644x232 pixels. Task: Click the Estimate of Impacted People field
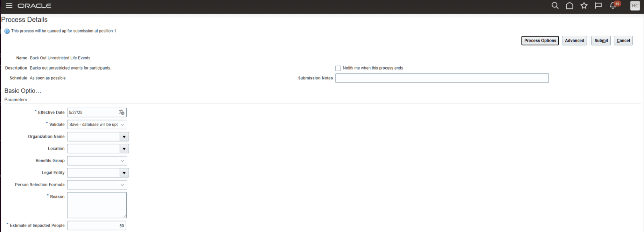click(x=97, y=226)
